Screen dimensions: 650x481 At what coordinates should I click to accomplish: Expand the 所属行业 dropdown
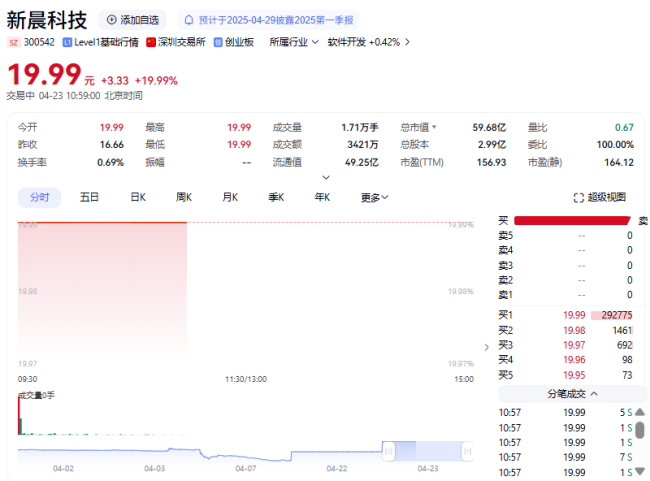[x=314, y=42]
